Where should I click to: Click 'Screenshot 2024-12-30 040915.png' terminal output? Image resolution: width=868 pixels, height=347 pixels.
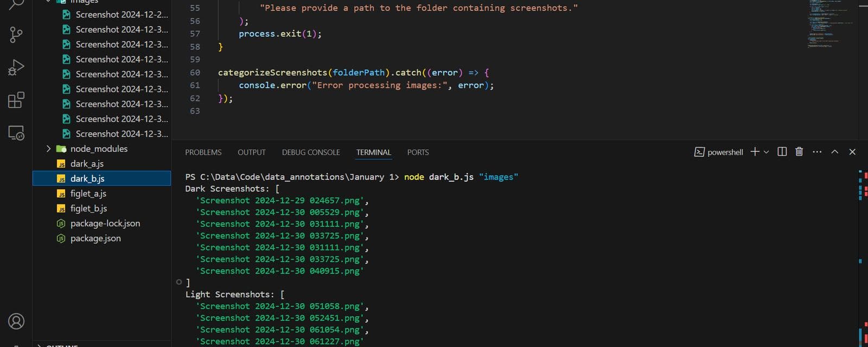(x=280, y=271)
